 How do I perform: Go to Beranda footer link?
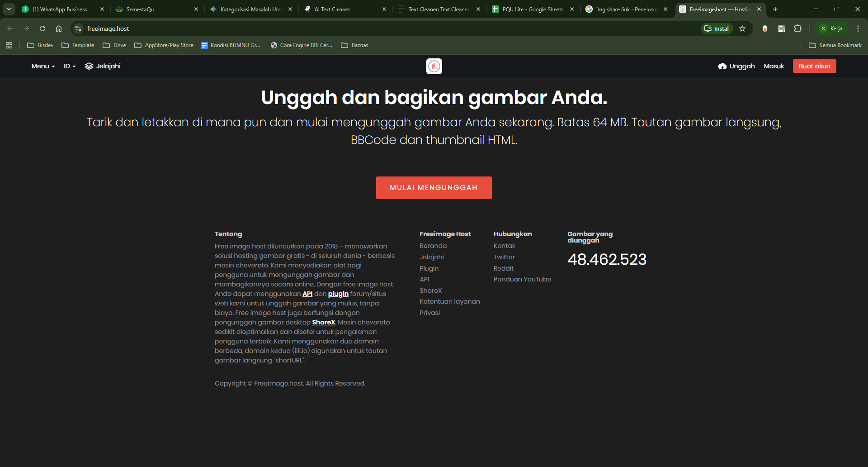[x=433, y=246]
